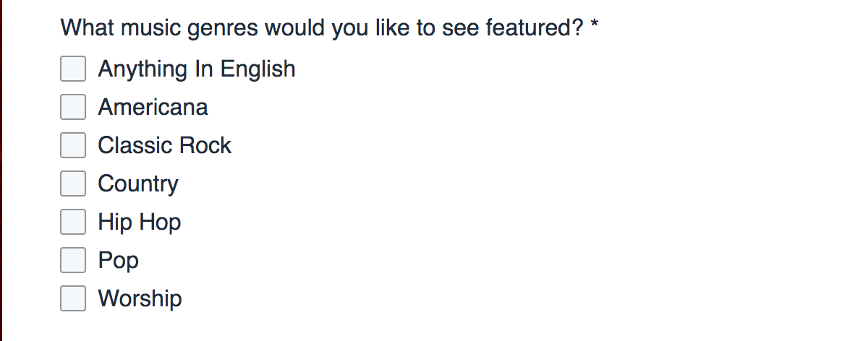
Task: Click the music genres question heading
Action: (322, 29)
